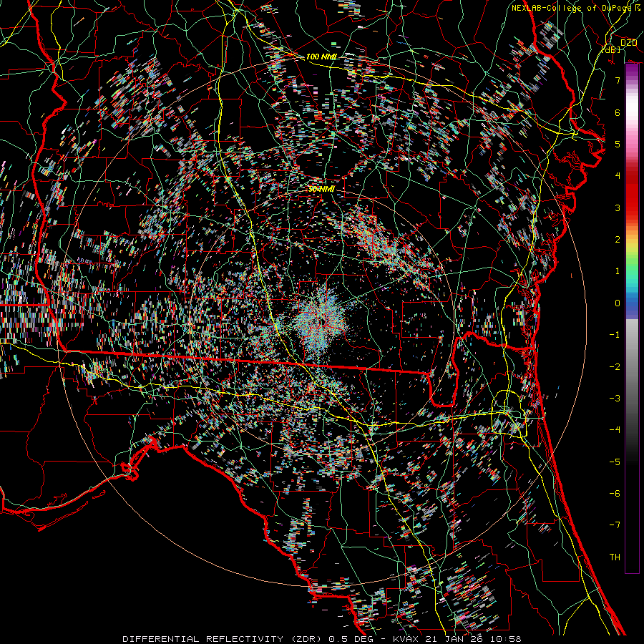Click the scale value -2

pyautogui.click(x=615, y=366)
